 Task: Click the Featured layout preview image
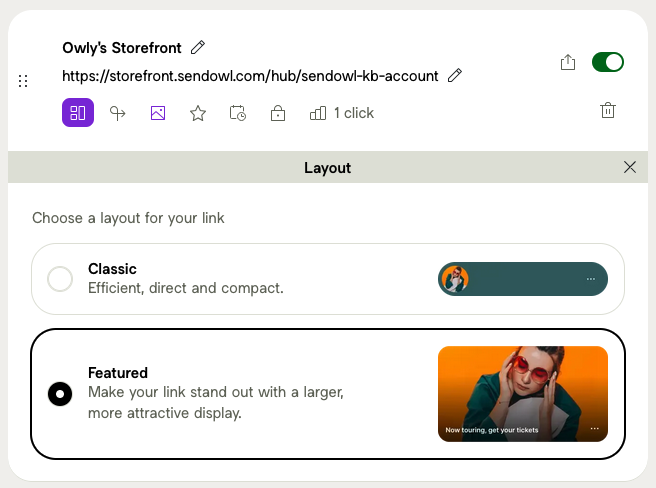click(523, 394)
